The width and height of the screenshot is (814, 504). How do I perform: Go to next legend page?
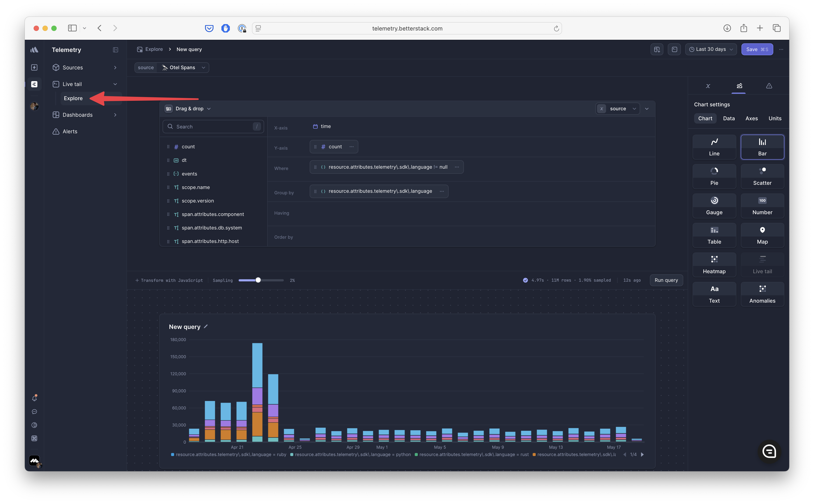[x=642, y=454]
